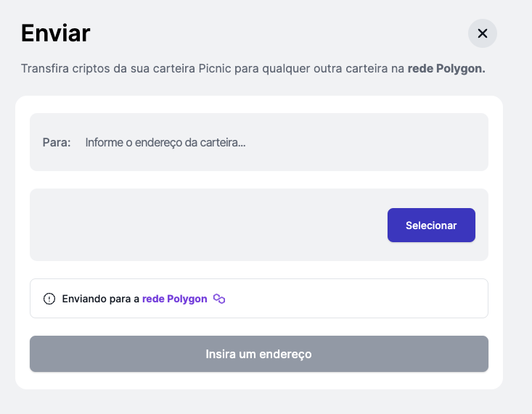Click the purple Polygon logo icon
The width and height of the screenshot is (532, 414).
pos(219,299)
